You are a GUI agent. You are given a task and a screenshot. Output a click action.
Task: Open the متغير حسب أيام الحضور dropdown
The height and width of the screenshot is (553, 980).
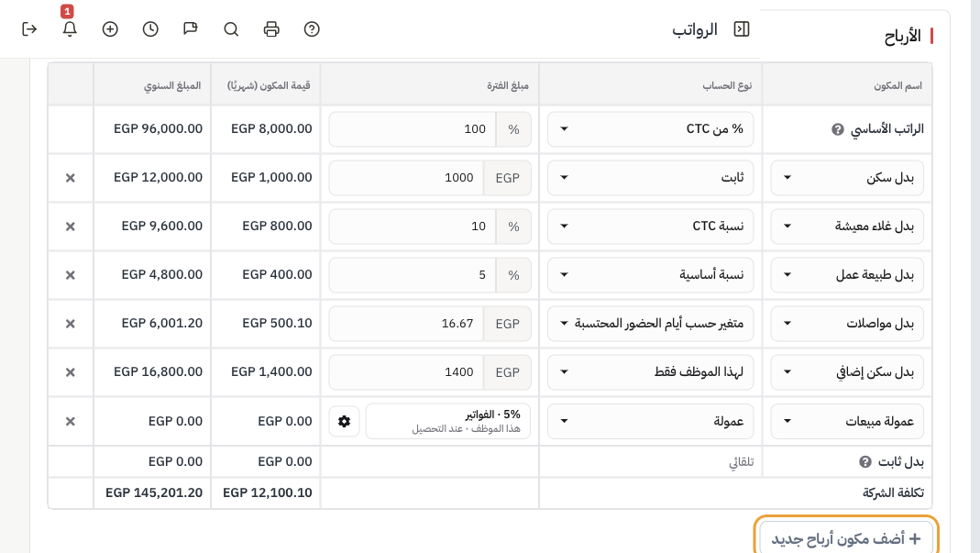tap(651, 324)
